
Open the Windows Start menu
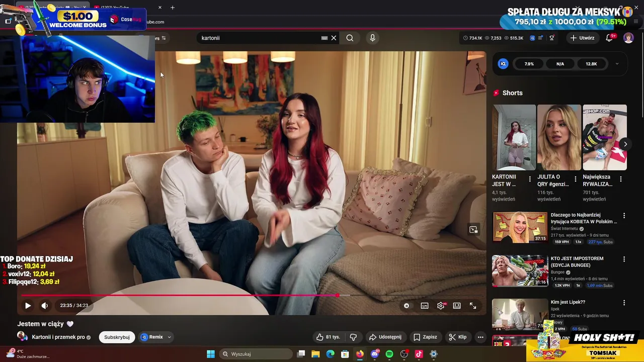pyautogui.click(x=211, y=354)
